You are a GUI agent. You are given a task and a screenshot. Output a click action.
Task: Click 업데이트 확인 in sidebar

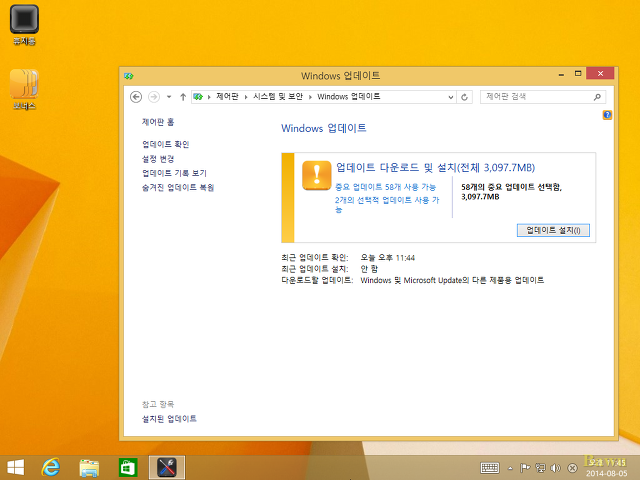[166, 144]
